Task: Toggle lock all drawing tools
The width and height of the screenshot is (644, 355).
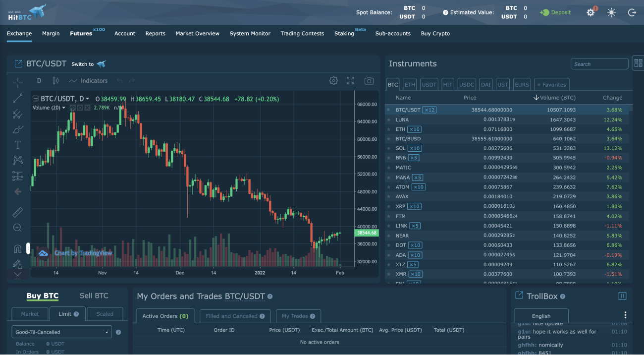Action: 18,264
